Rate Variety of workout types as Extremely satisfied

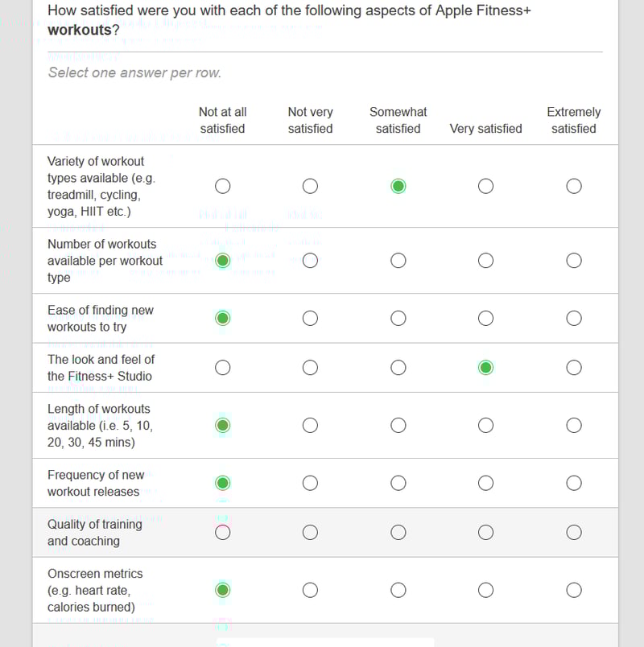(574, 186)
